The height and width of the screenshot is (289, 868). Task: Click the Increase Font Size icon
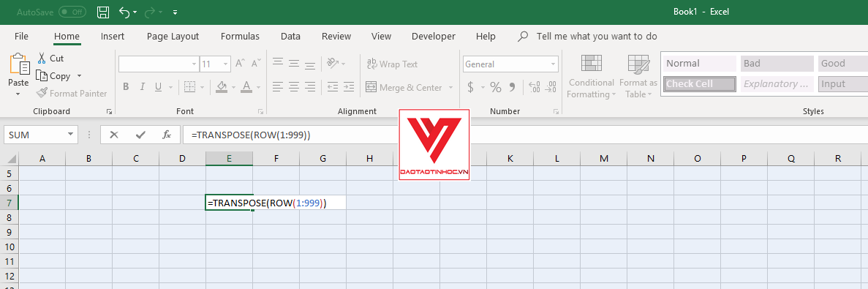241,64
